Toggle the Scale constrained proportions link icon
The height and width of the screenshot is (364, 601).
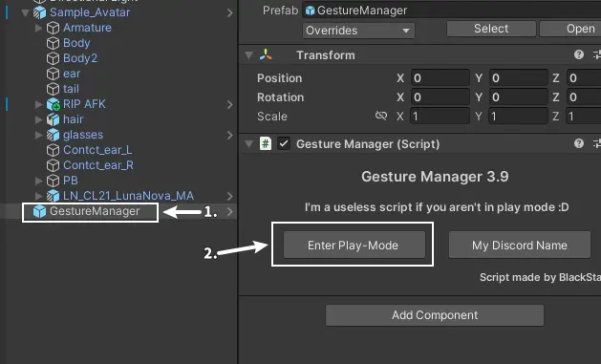pos(381,116)
